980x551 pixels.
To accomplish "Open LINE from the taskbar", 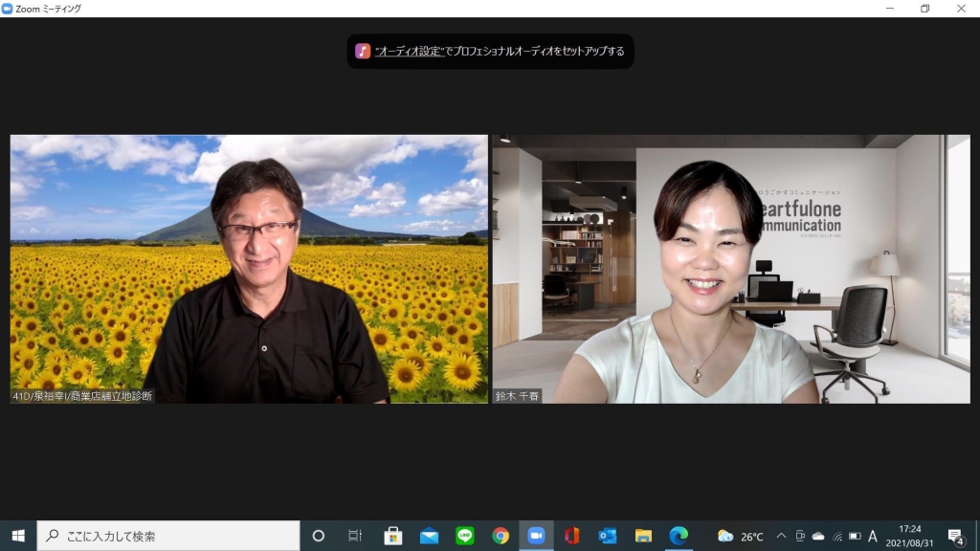I will [x=465, y=536].
